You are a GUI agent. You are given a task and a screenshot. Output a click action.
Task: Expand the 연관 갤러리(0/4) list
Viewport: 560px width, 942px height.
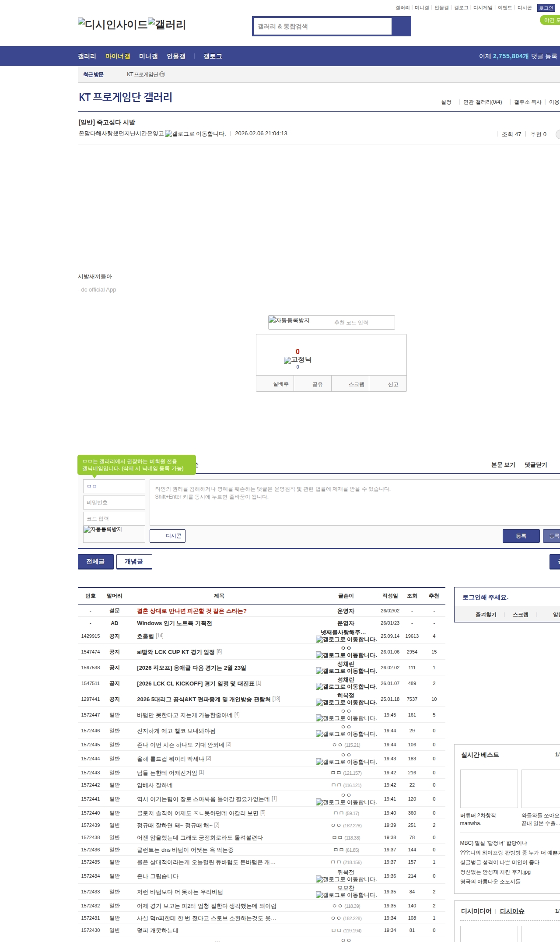(482, 102)
